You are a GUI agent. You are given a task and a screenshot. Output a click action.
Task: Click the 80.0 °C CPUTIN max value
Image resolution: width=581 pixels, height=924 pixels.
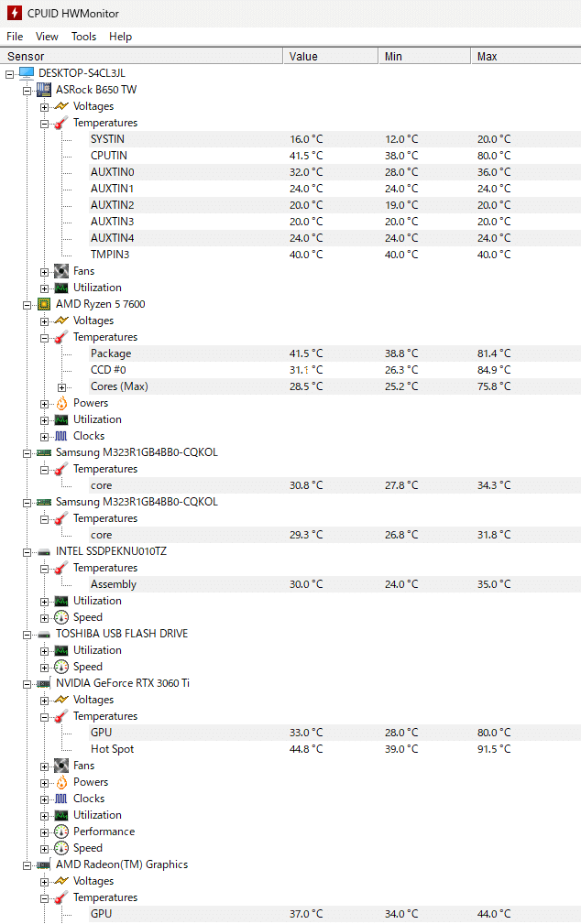(494, 156)
